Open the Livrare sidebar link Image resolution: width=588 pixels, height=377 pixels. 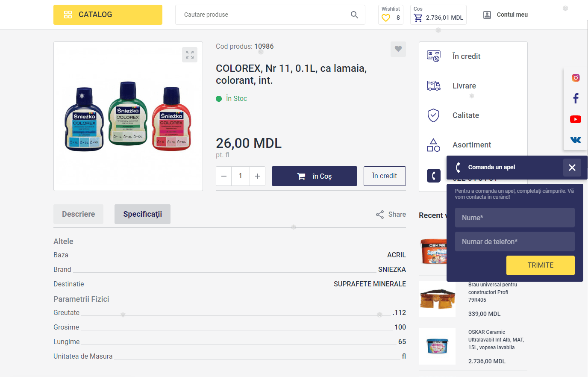465,86
